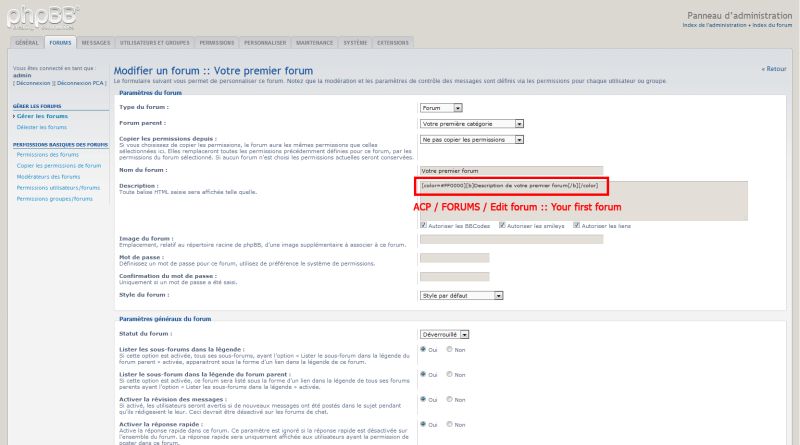Screen dimensions: 800x445
Task: Select Oui for Activer la réponse rapide
Action: (x=423, y=424)
